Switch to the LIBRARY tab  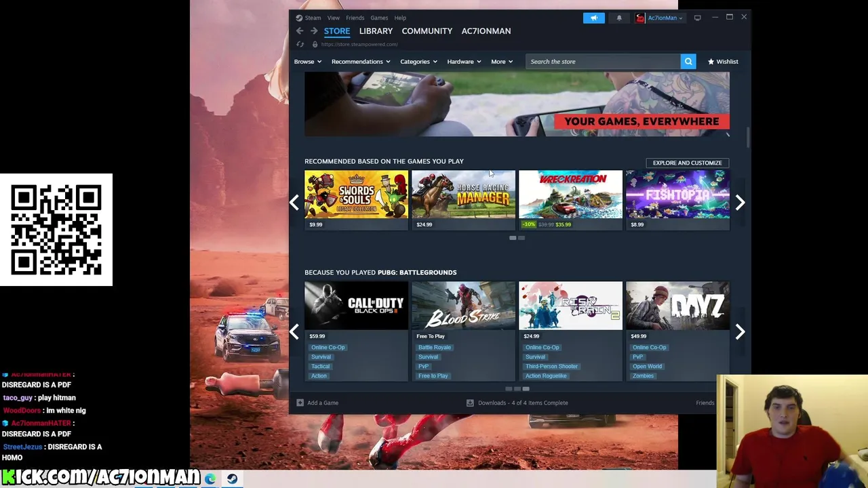376,31
